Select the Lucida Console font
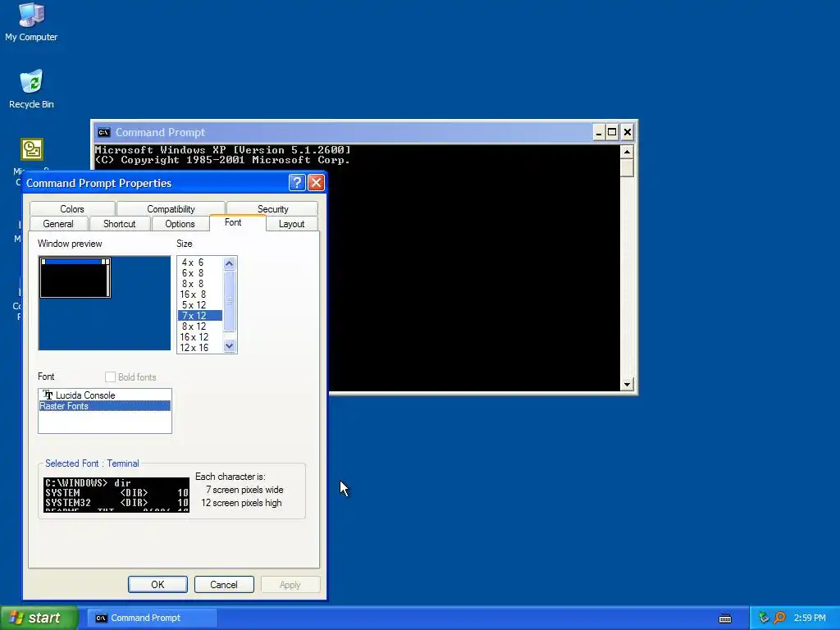The image size is (840, 630). click(x=105, y=395)
